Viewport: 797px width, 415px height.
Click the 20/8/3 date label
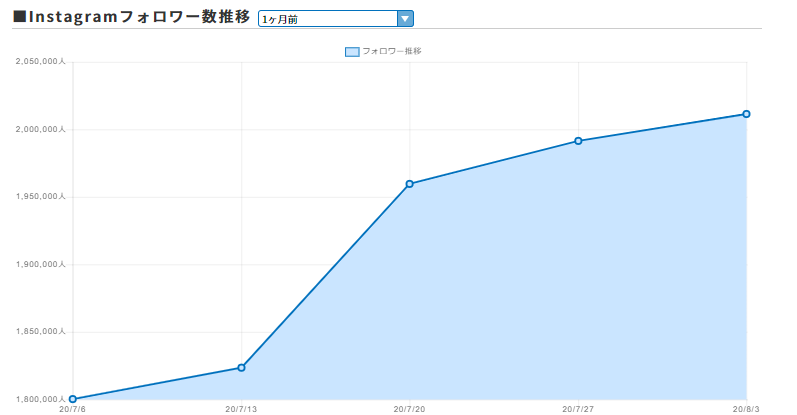coord(746,409)
